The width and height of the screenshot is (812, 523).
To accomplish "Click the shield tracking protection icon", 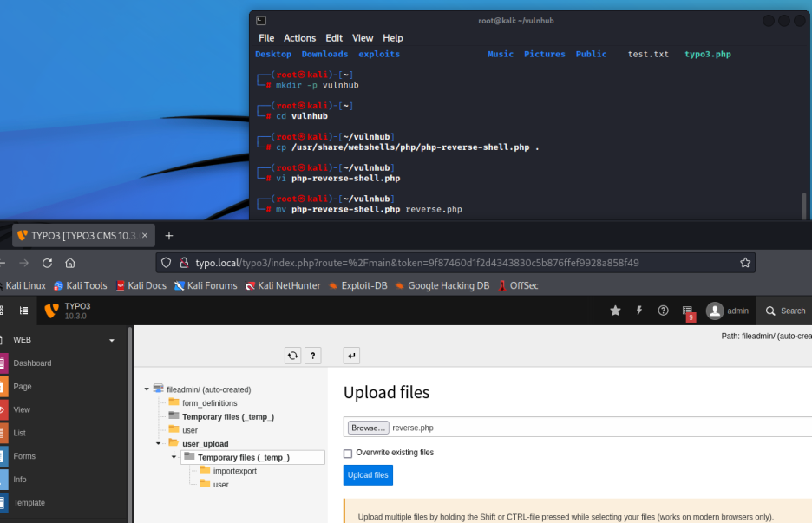I will [x=167, y=263].
